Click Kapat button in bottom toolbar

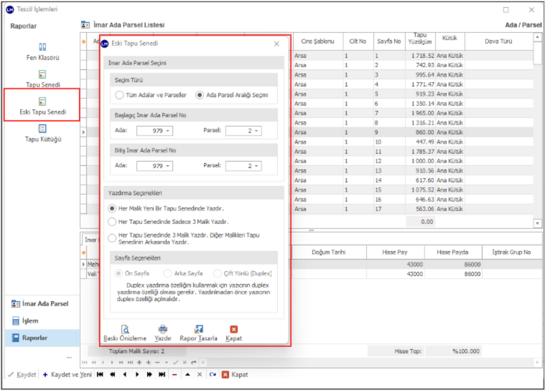pos(234,375)
